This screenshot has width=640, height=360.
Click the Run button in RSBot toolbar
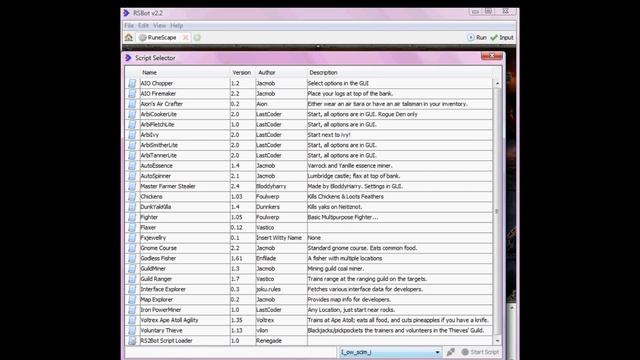(477, 38)
